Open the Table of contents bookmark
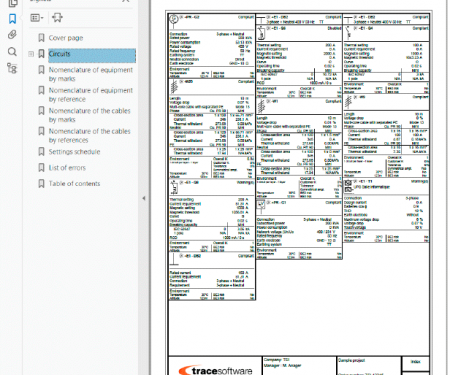450x375 pixels. pos(74,183)
